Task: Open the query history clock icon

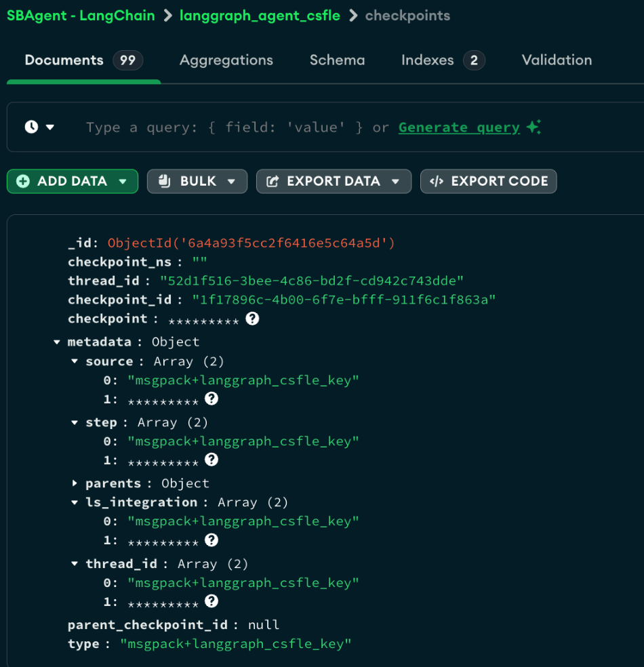Action: pyautogui.click(x=31, y=127)
